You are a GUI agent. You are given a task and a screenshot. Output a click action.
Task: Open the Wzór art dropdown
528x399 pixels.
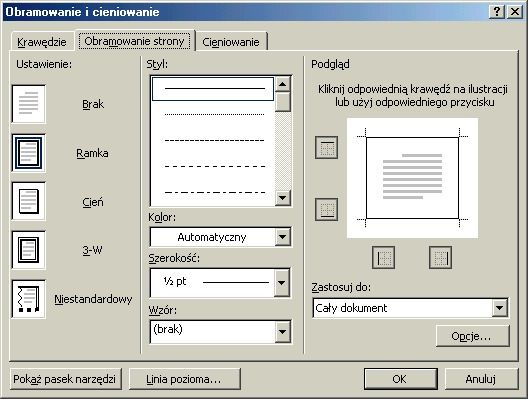[x=220, y=332]
